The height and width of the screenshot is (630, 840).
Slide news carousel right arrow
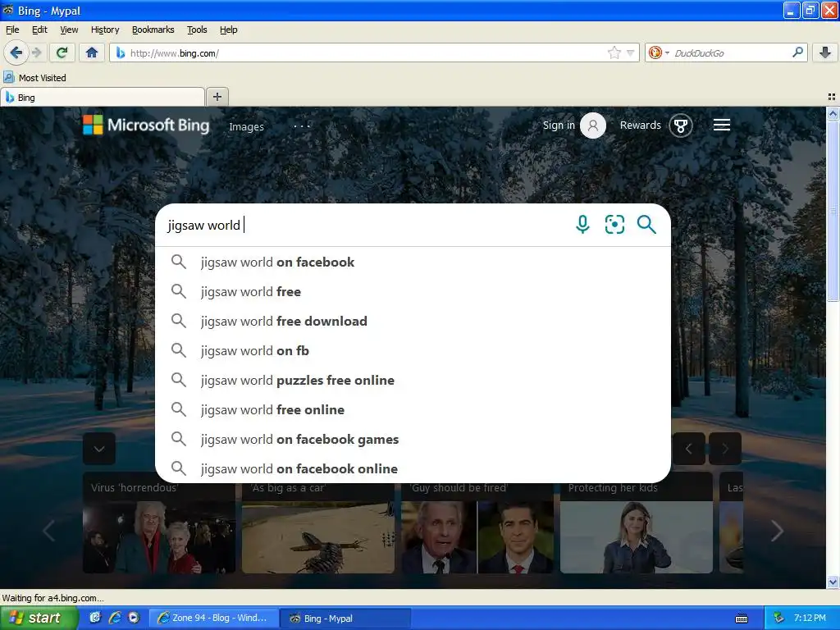(777, 531)
